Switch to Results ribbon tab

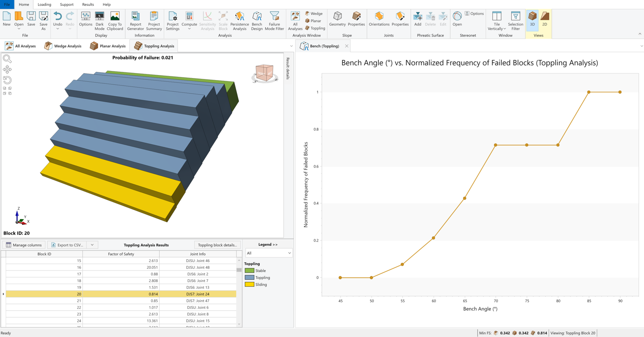[88, 5]
